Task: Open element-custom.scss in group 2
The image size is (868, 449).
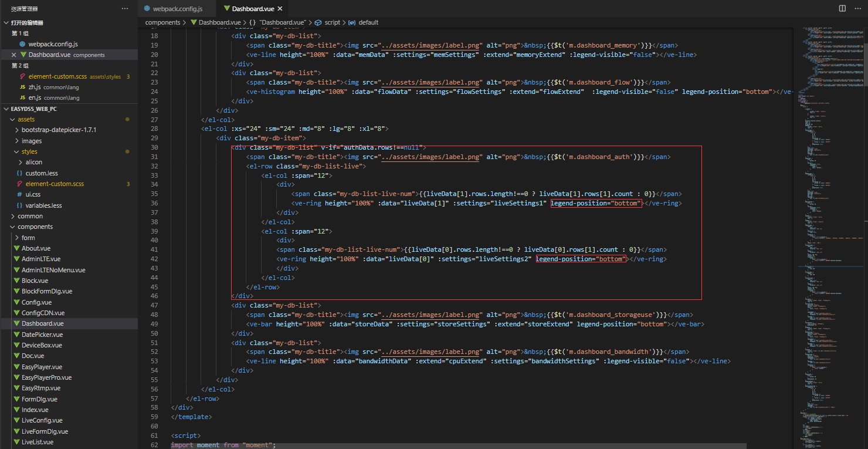Action: [x=69, y=76]
